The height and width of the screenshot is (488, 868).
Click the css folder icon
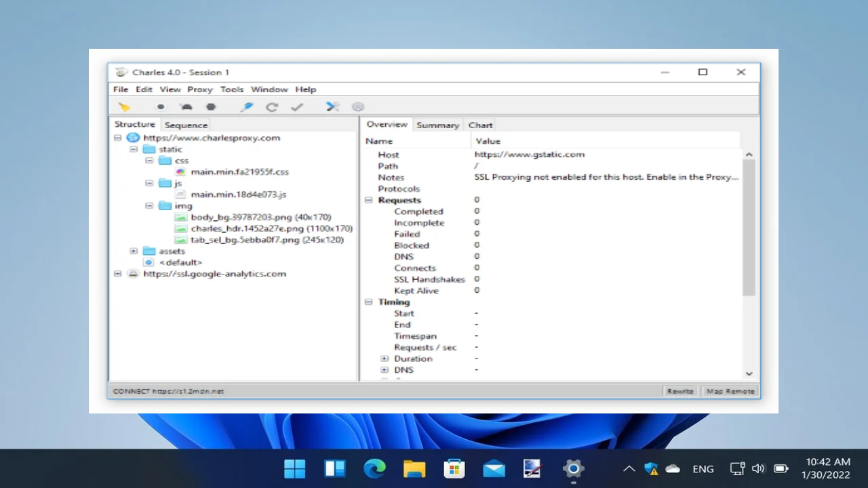click(165, 161)
